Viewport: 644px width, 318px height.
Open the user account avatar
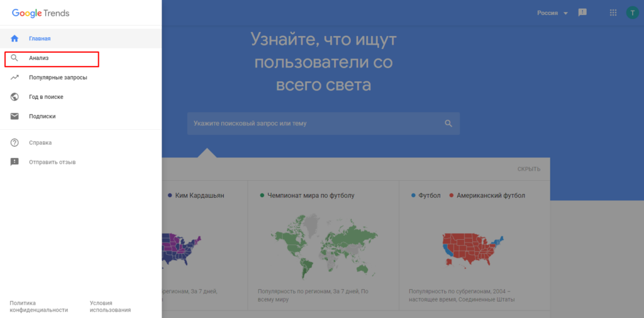click(632, 13)
